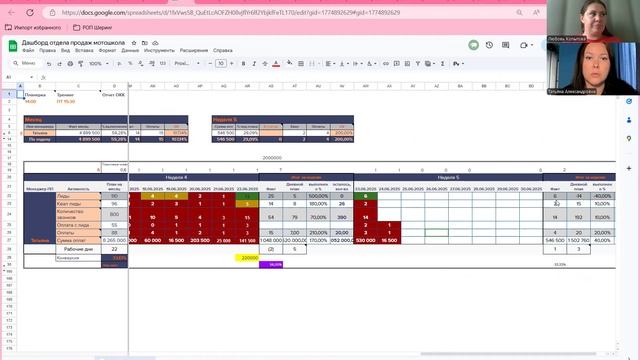640x360 pixels.
Task: Open the horizontal align dropdown
Action: 329,64
